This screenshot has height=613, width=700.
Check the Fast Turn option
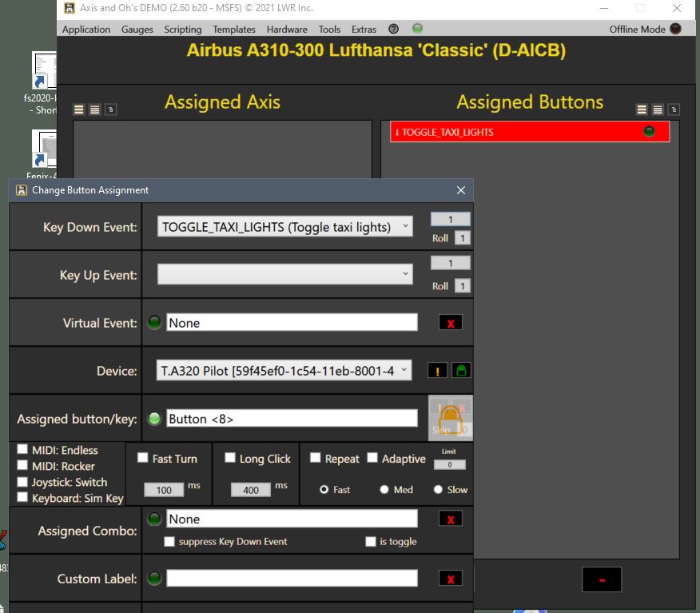(143, 458)
